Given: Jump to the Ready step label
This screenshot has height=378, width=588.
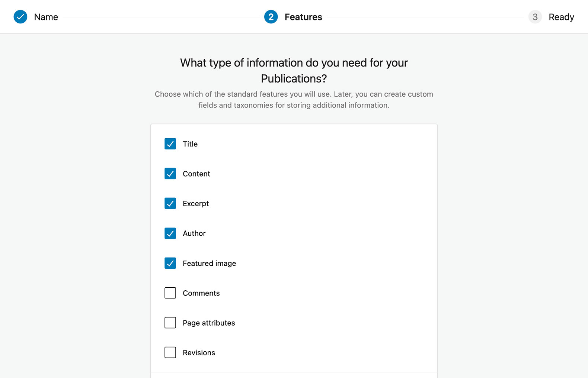Looking at the screenshot, I should 561,17.
